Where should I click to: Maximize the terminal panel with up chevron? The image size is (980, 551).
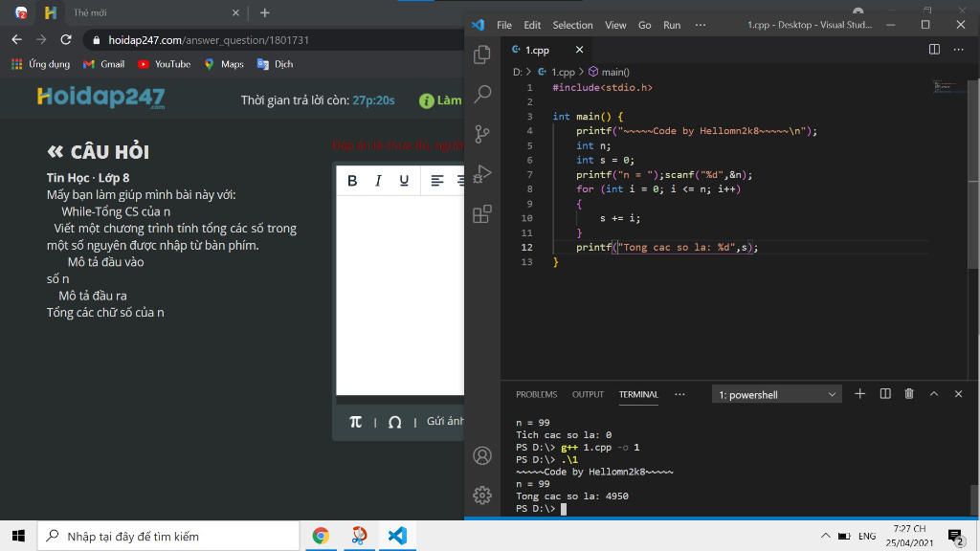click(934, 393)
